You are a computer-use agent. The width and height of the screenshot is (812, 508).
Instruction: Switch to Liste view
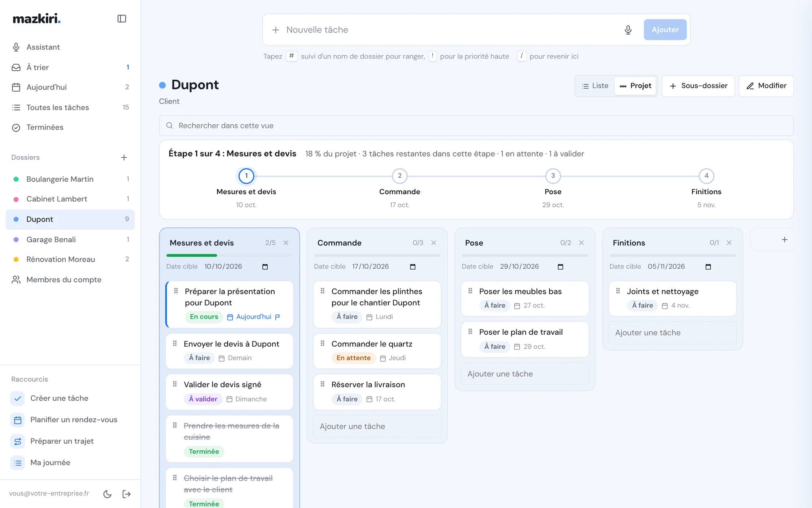pyautogui.click(x=595, y=86)
